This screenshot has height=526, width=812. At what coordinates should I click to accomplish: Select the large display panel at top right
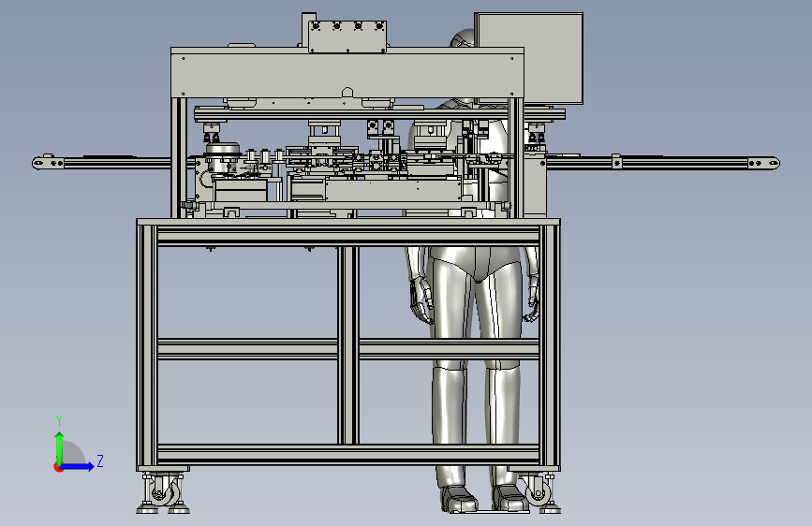point(529,59)
